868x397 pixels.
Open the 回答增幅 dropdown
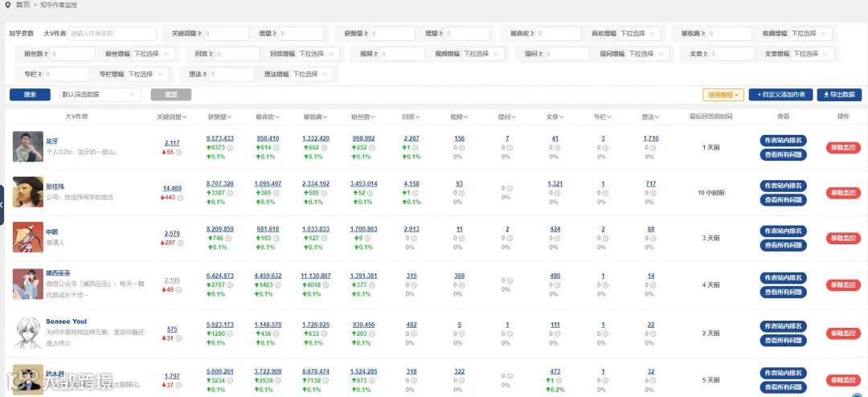click(x=318, y=54)
